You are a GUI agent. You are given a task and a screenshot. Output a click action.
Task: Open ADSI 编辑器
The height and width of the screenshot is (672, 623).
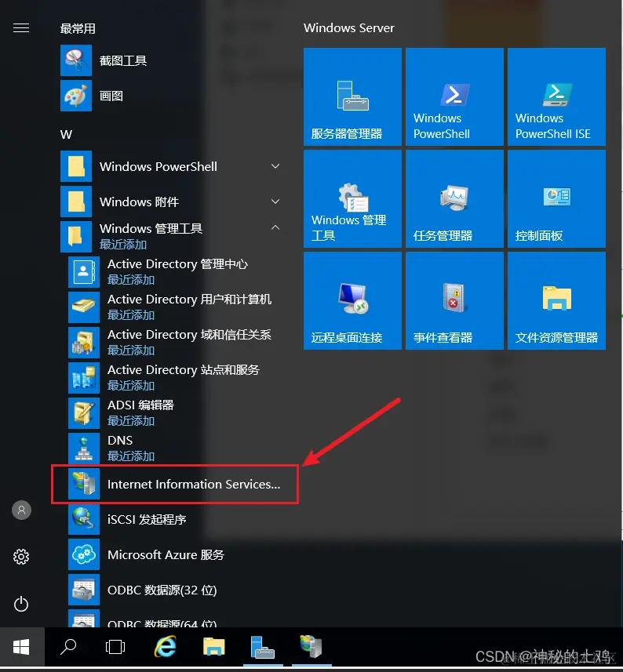click(176, 412)
